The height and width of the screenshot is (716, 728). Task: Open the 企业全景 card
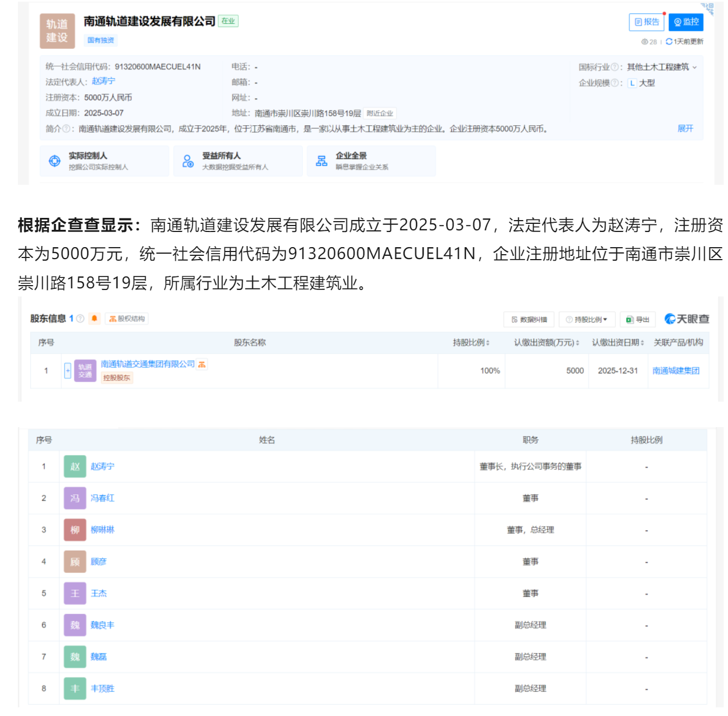[371, 161]
